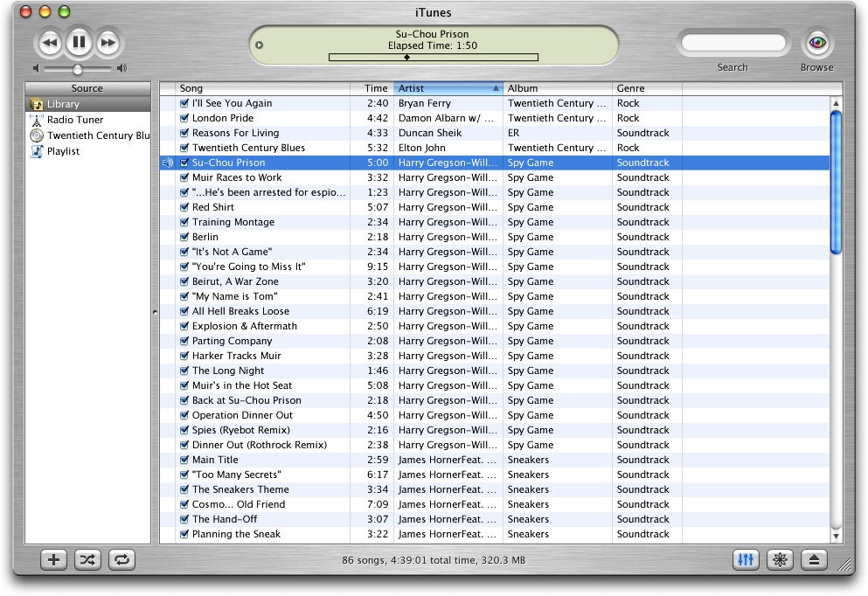Click the Playlist music note icon
Viewport: 868px width, 596px height.
37,151
